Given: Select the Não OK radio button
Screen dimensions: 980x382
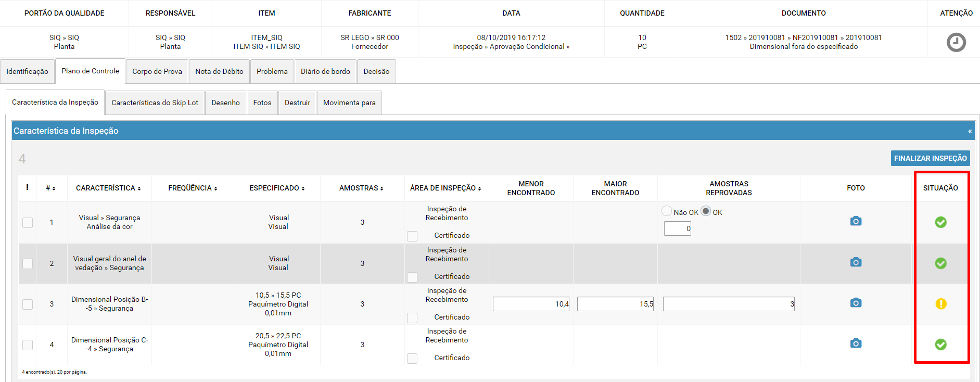Looking at the screenshot, I should (667, 211).
